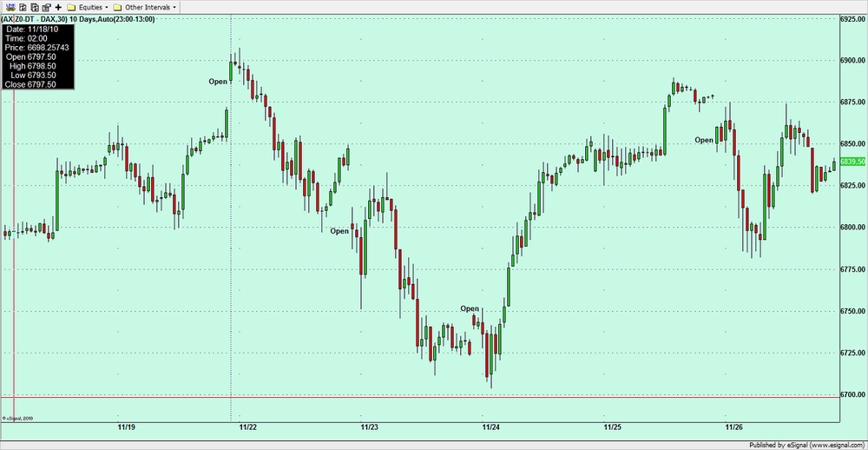The width and height of the screenshot is (868, 450).
Task: Click the Link symbol chain icon
Action: (x=10, y=7)
